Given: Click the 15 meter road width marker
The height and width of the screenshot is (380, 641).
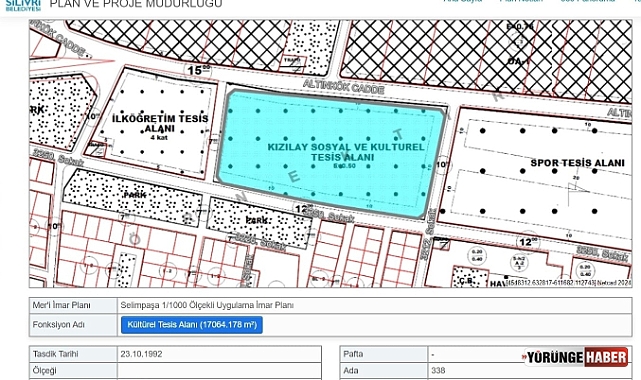Looking at the screenshot, I should point(198,70).
